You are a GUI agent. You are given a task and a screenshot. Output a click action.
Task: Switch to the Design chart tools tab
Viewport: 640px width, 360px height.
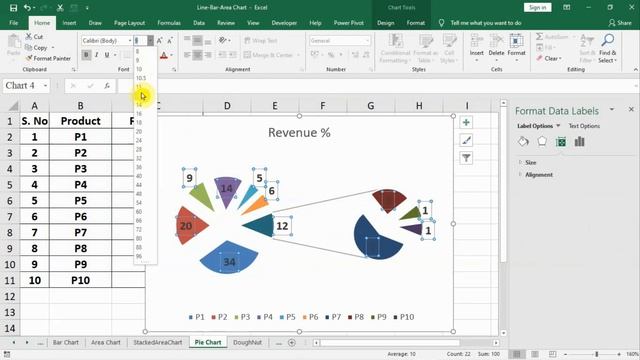386,23
